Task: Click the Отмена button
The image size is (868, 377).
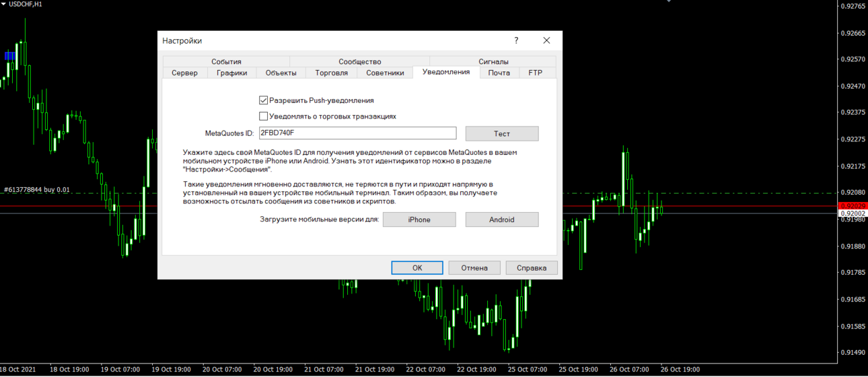Action: click(474, 268)
